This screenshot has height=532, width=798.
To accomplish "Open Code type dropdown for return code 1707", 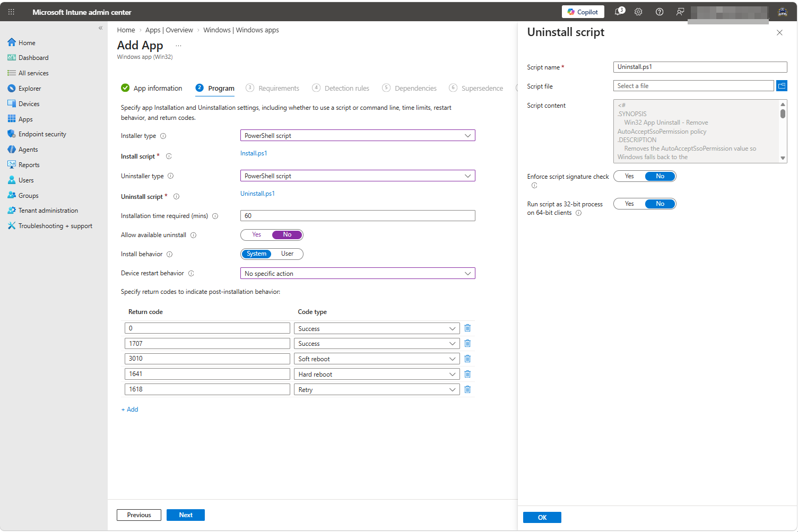I will [377, 344].
